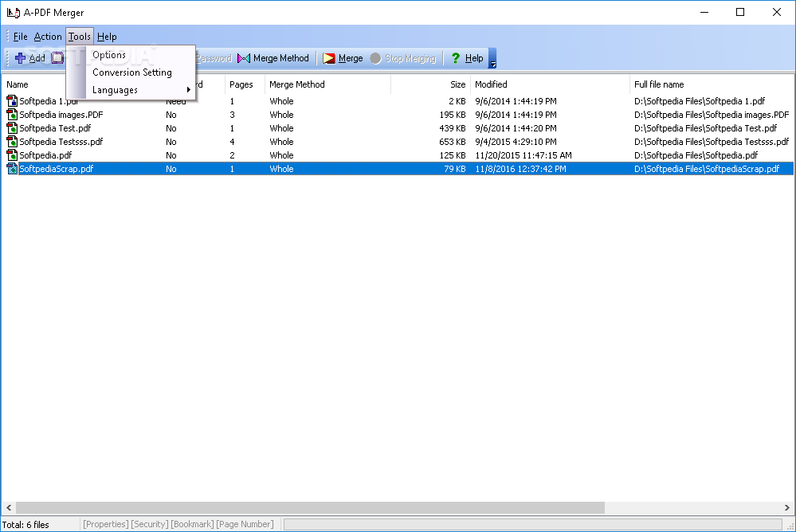Select the row Softpedia images.PDF
The width and height of the screenshot is (796, 532).
tap(398, 115)
